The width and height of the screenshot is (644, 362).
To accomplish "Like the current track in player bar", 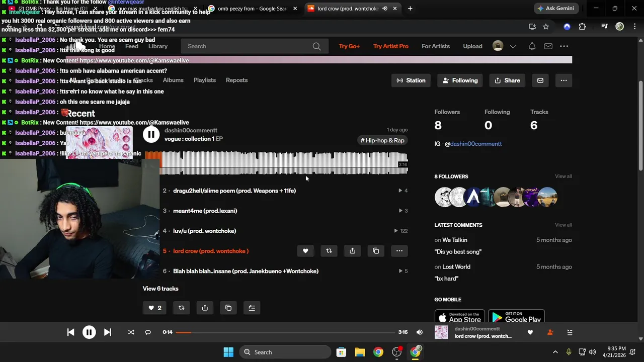I will point(530,332).
